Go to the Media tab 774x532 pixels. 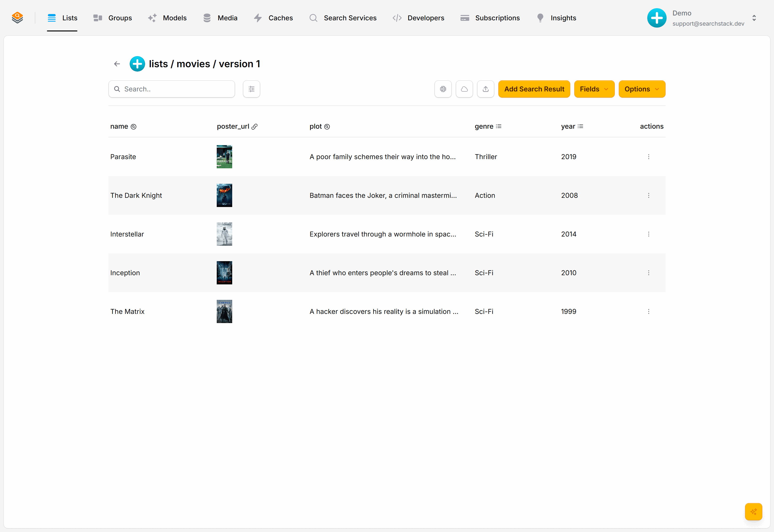[220, 18]
